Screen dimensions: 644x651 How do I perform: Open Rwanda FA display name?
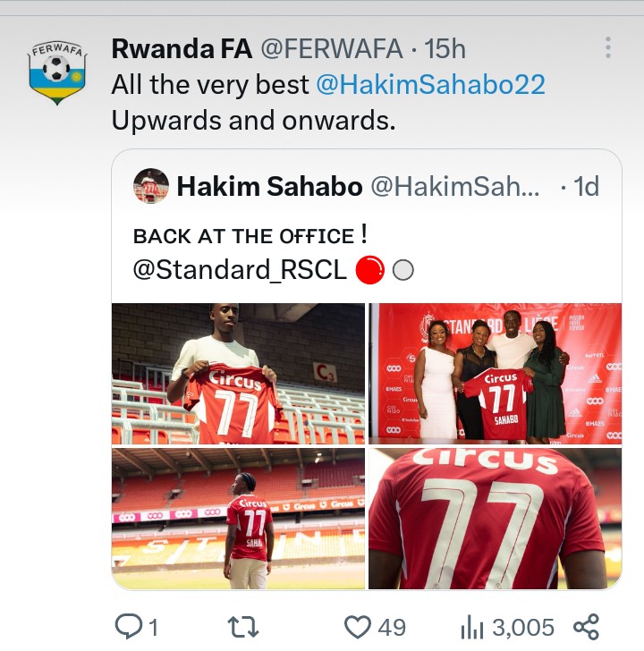[x=182, y=49]
